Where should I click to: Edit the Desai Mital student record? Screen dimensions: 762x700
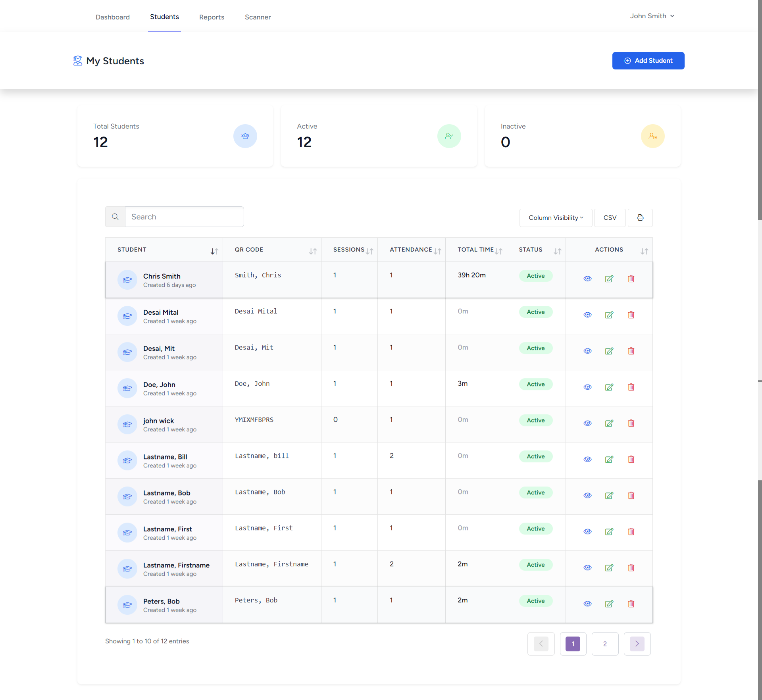click(x=609, y=315)
